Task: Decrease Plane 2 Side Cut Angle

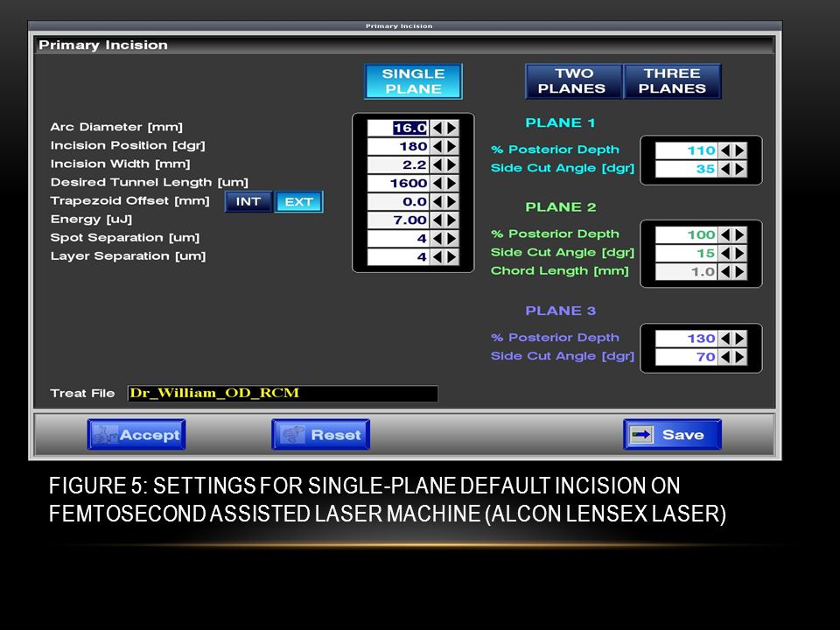Action: [725, 254]
